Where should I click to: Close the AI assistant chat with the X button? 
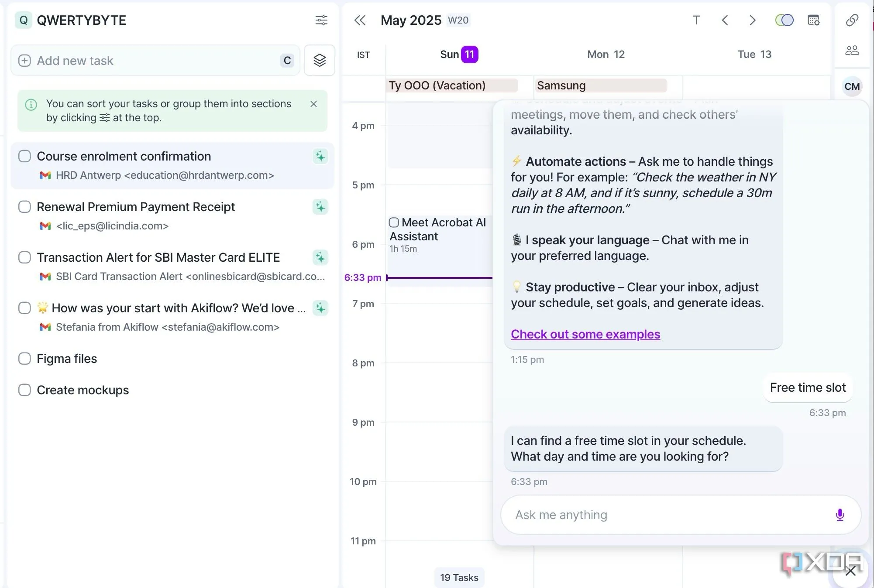[850, 571]
